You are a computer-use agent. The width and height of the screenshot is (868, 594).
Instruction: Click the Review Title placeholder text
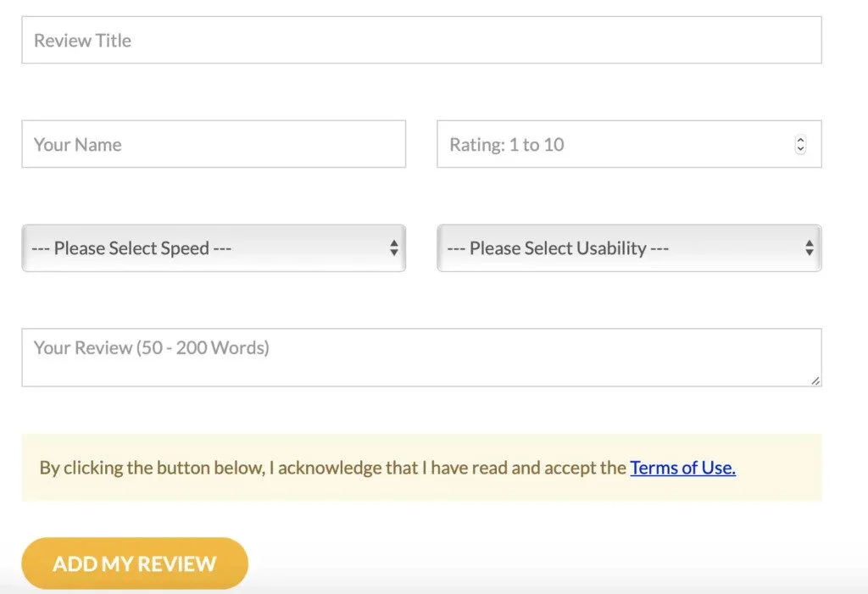click(x=82, y=40)
